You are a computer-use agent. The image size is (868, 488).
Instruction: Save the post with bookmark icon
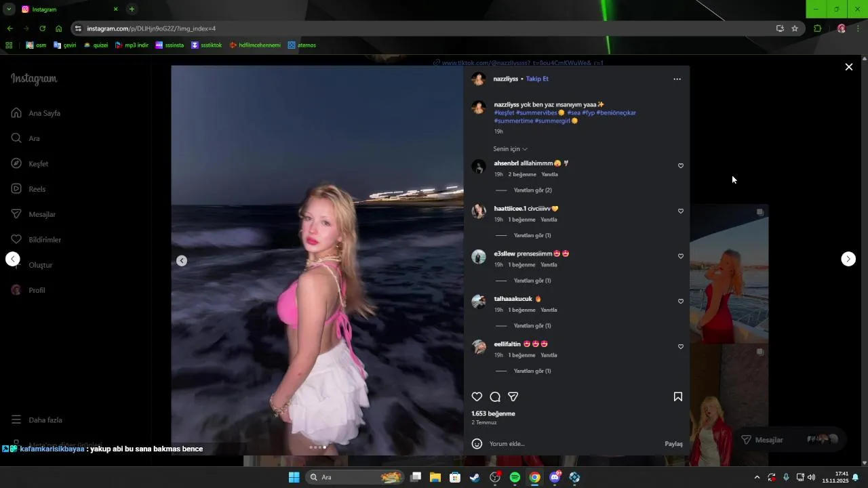(678, 397)
